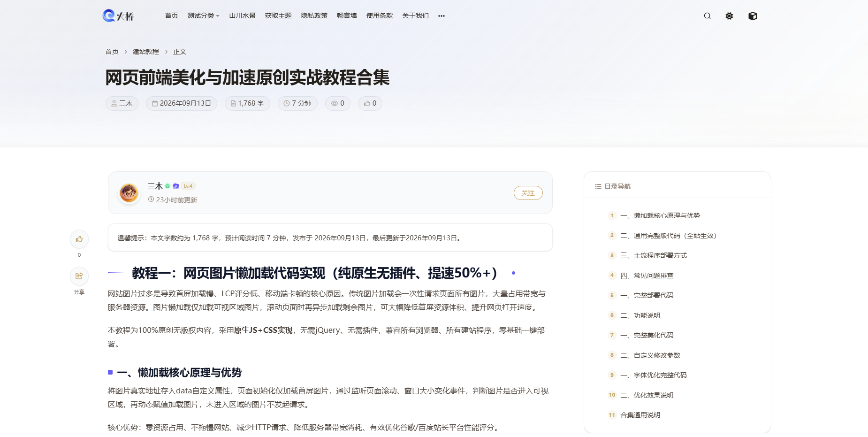Go to 首页 in navigation bar
868x437 pixels.
[171, 16]
